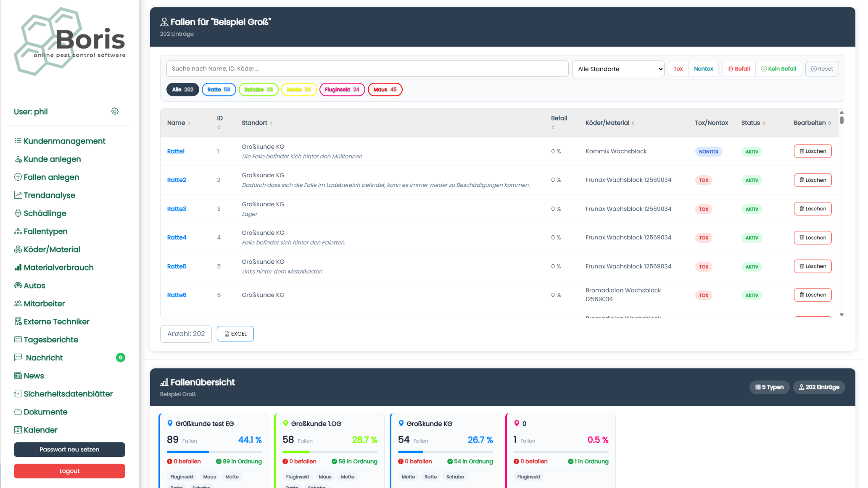
Task: Click the GrOßkunde test EG pin icon
Action: click(x=170, y=423)
